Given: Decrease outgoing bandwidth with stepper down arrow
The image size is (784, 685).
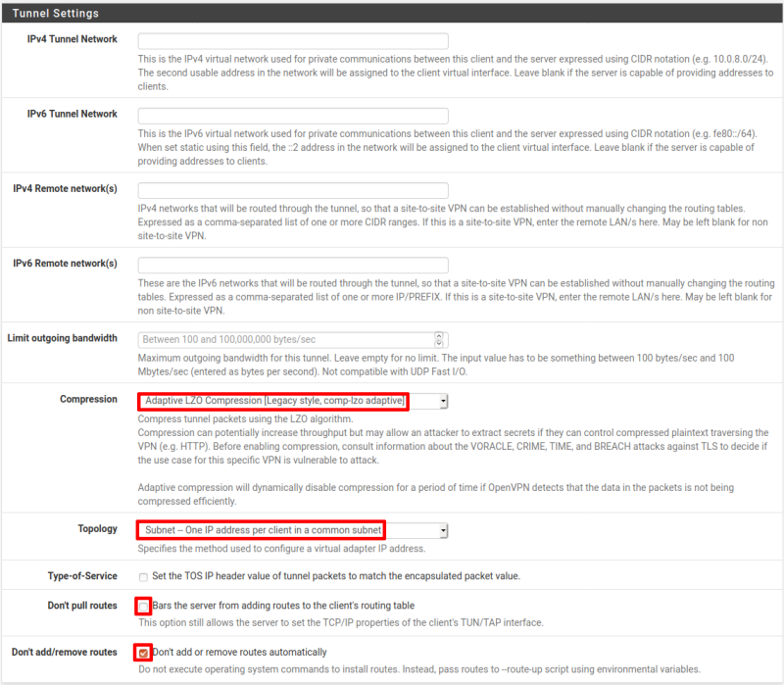Looking at the screenshot, I should 438,344.
